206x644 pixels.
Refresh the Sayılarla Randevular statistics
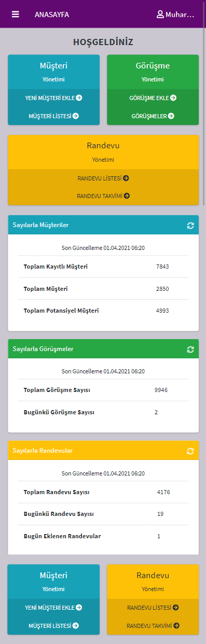[x=190, y=451]
